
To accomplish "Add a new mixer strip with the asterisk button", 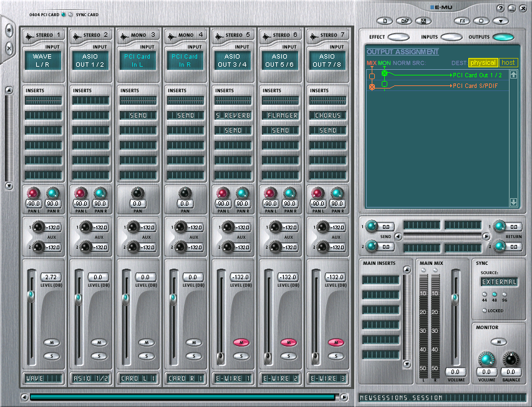I will point(9,31).
